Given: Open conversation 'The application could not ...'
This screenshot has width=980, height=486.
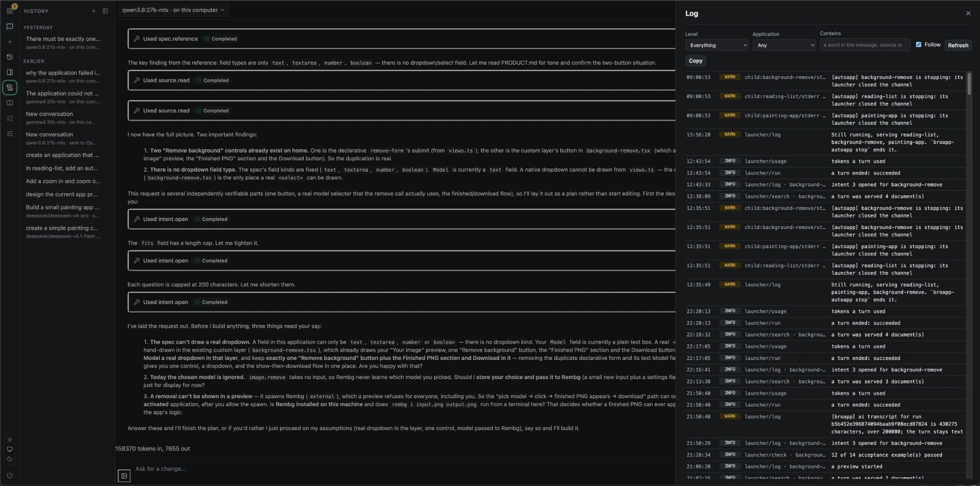Looking at the screenshot, I should click(x=63, y=97).
